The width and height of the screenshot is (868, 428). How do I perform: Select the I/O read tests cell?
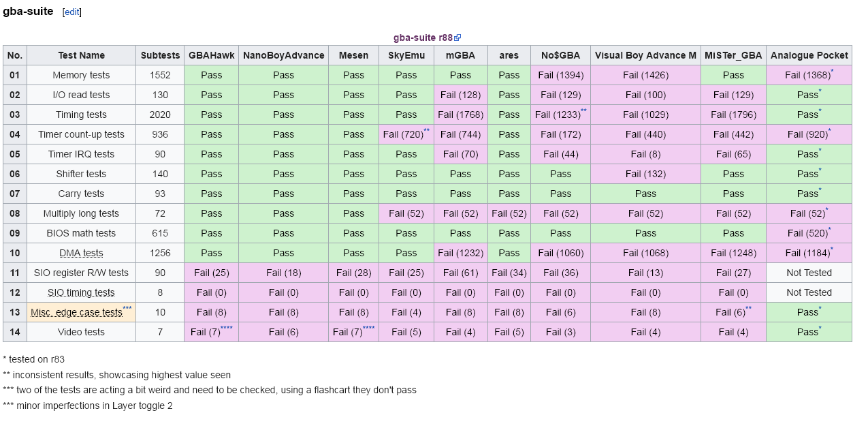click(81, 95)
